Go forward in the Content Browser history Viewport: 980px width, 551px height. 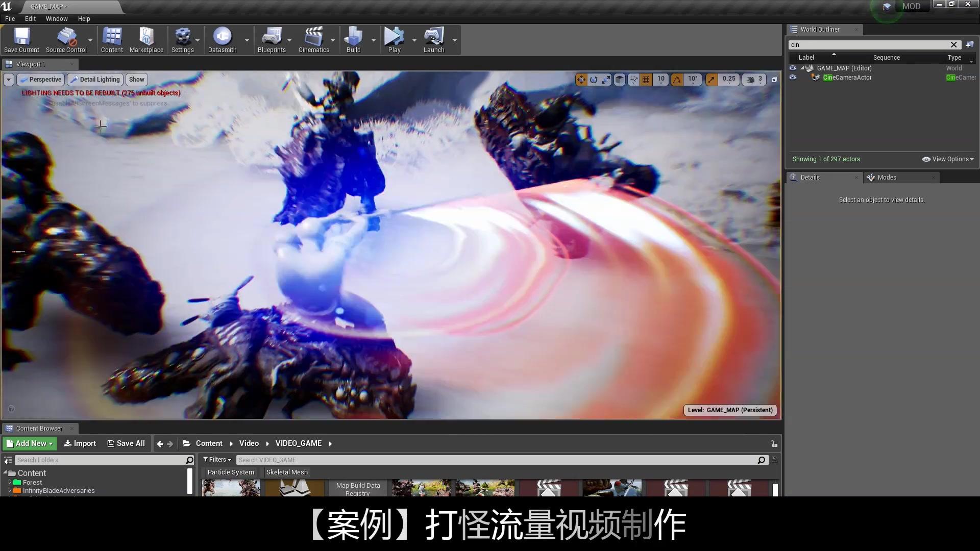click(170, 444)
